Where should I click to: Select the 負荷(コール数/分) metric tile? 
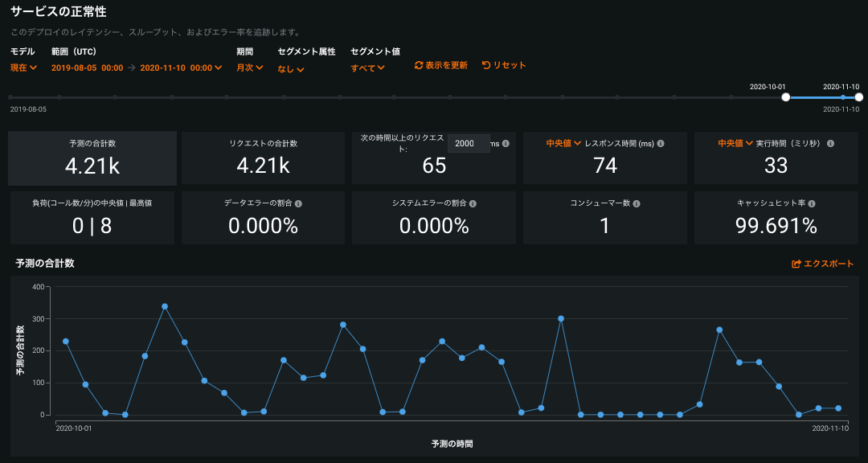pos(92,217)
